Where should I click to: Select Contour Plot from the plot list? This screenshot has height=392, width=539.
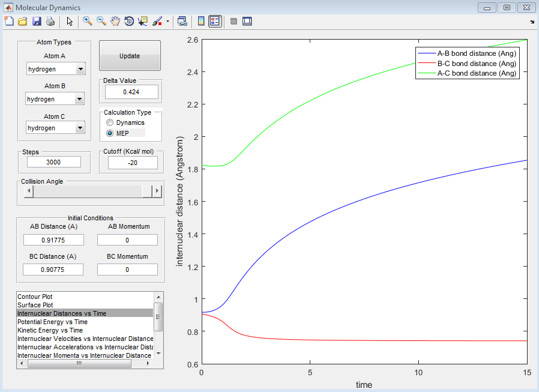[x=35, y=297]
